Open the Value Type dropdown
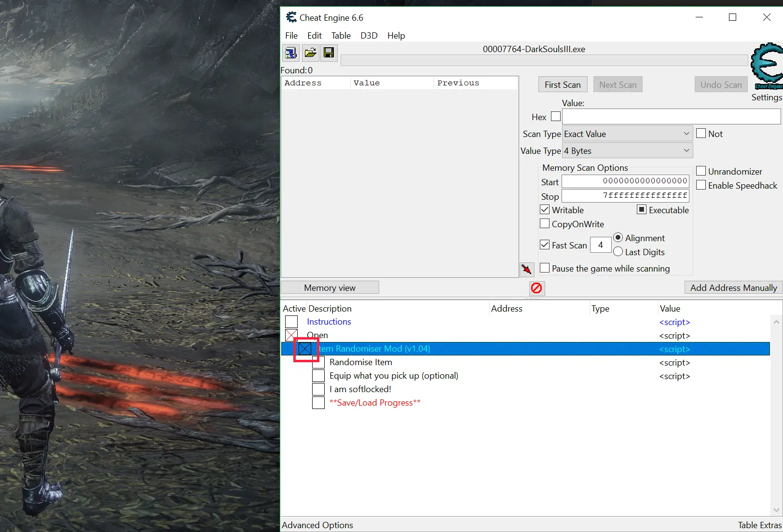This screenshot has height=532, width=783. click(628, 150)
